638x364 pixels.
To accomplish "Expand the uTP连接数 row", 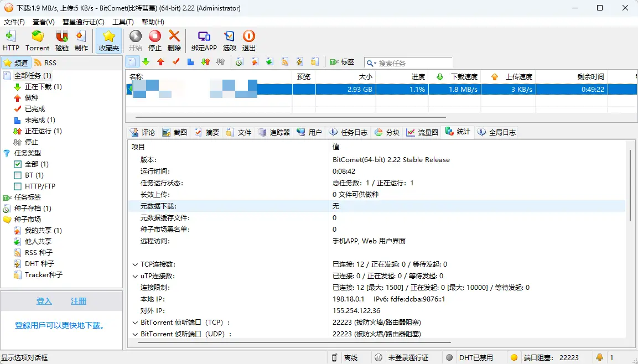I will pos(135,276).
